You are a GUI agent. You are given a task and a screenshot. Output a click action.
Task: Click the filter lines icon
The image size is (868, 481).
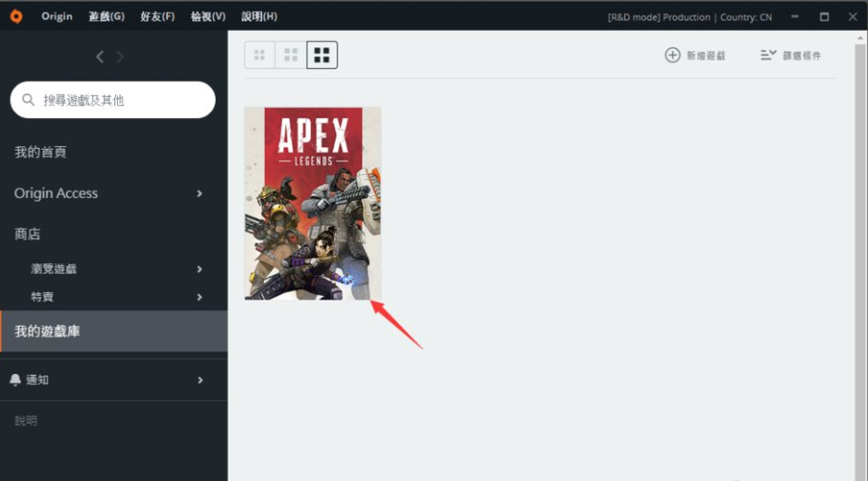(x=768, y=54)
